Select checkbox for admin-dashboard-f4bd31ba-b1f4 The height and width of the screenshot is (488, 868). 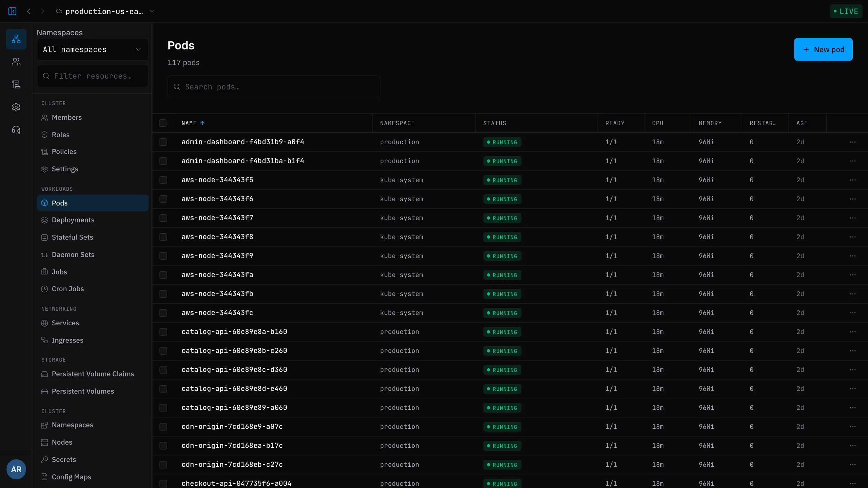163,161
